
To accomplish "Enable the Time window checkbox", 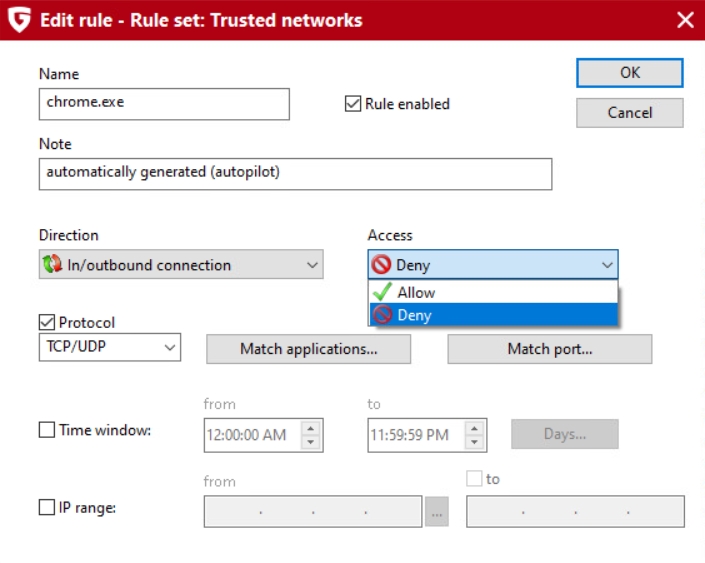I will pyautogui.click(x=47, y=430).
